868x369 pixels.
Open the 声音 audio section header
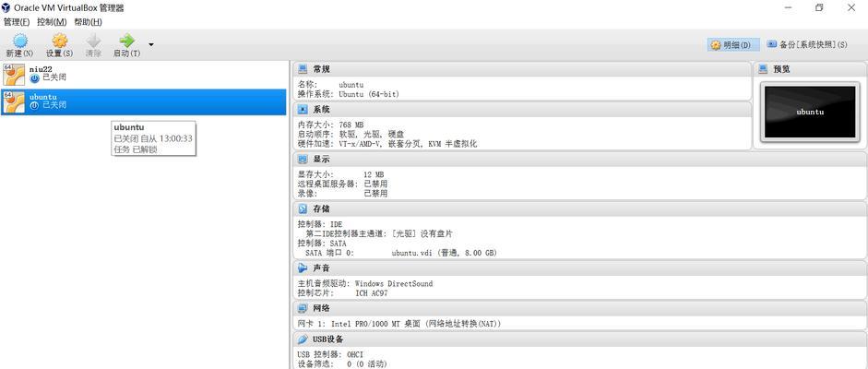579,268
